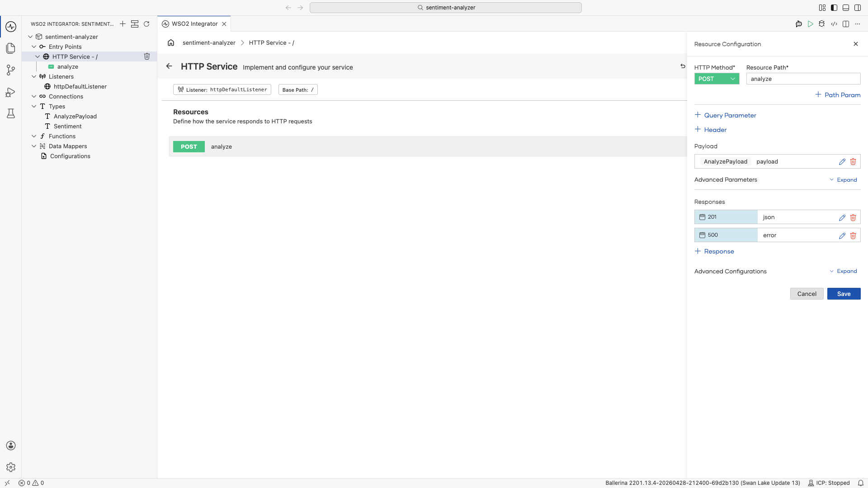
Task: Toggle the primary sidebar layout icon
Action: (x=834, y=8)
